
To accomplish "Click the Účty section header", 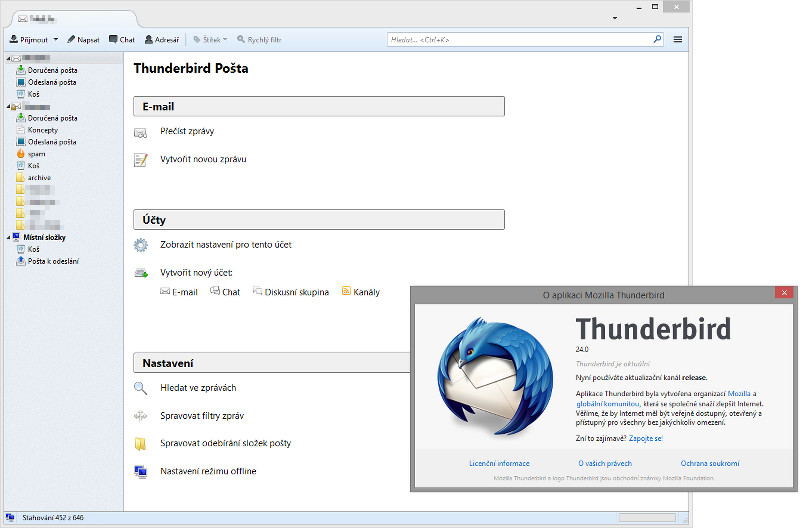I will (319, 220).
